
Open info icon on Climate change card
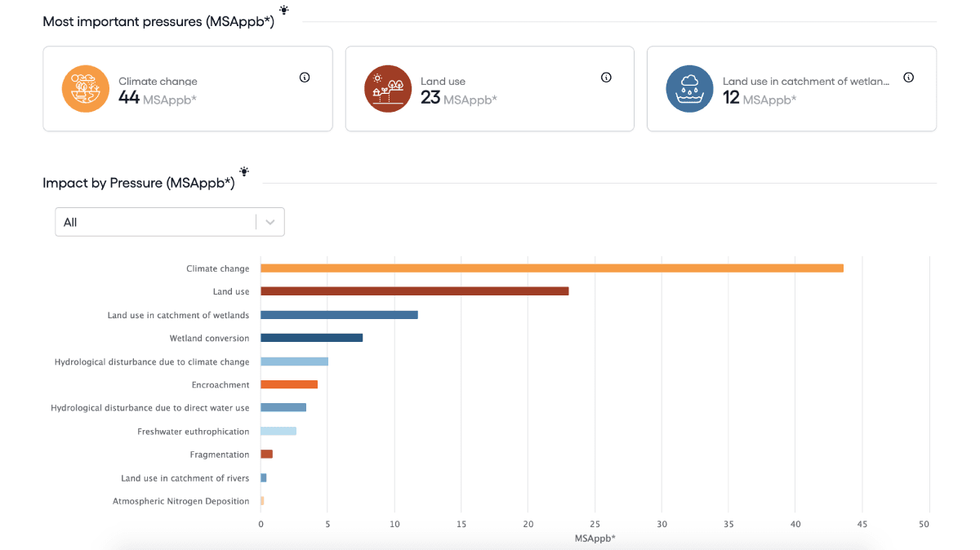(305, 78)
